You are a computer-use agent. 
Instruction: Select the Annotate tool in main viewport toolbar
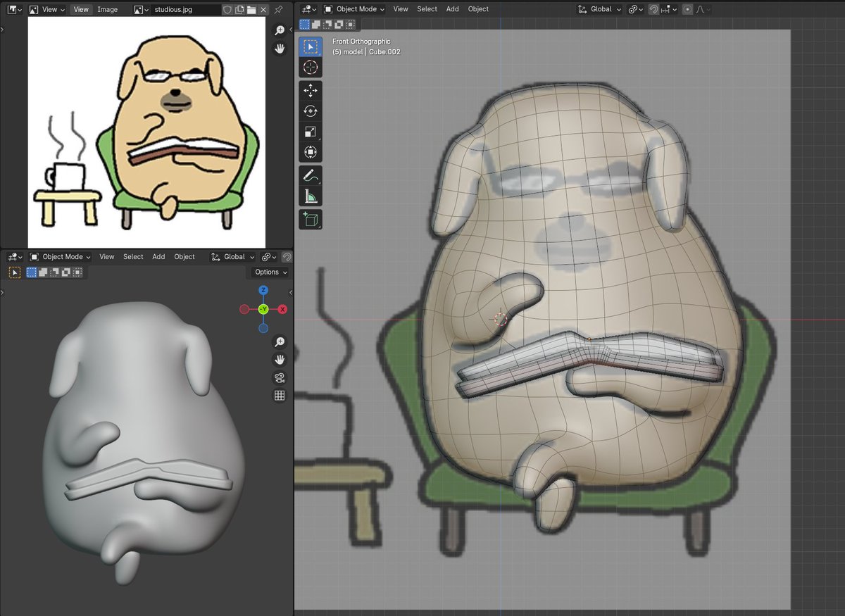coord(310,175)
